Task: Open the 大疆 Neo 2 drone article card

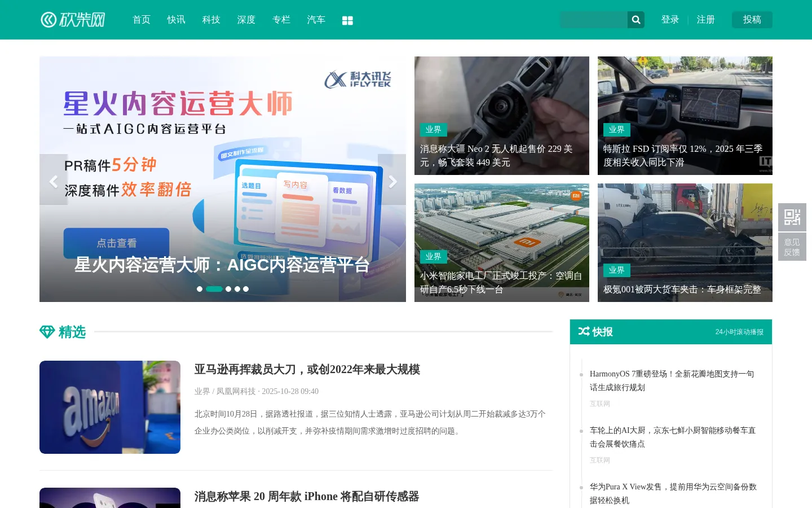Action: 502,116
